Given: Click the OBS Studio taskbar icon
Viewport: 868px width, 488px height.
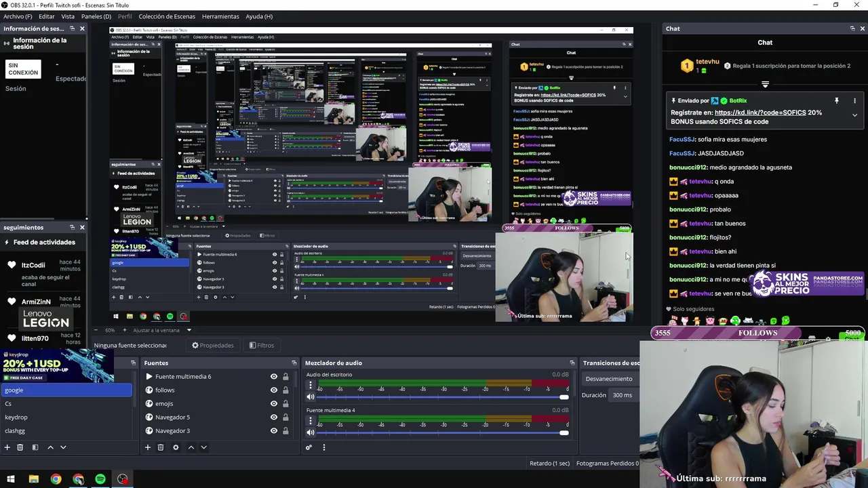Looking at the screenshot, I should click(x=122, y=479).
